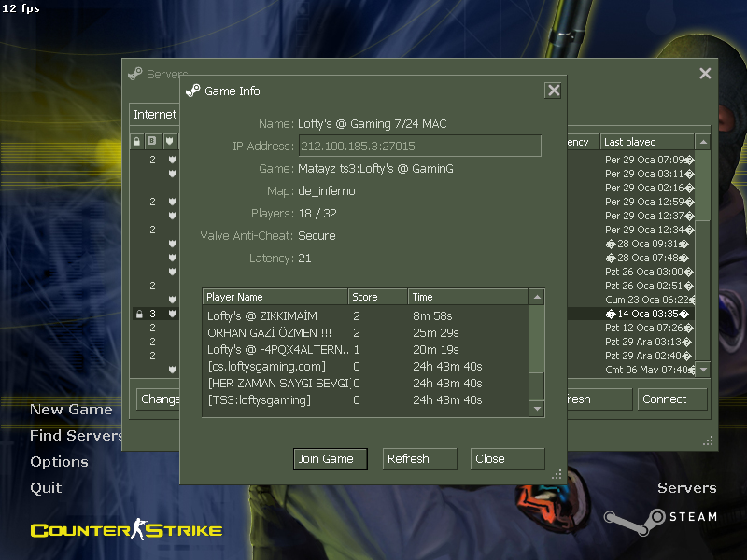Select server row Pzt 26 Oca 03:00

(x=649, y=272)
